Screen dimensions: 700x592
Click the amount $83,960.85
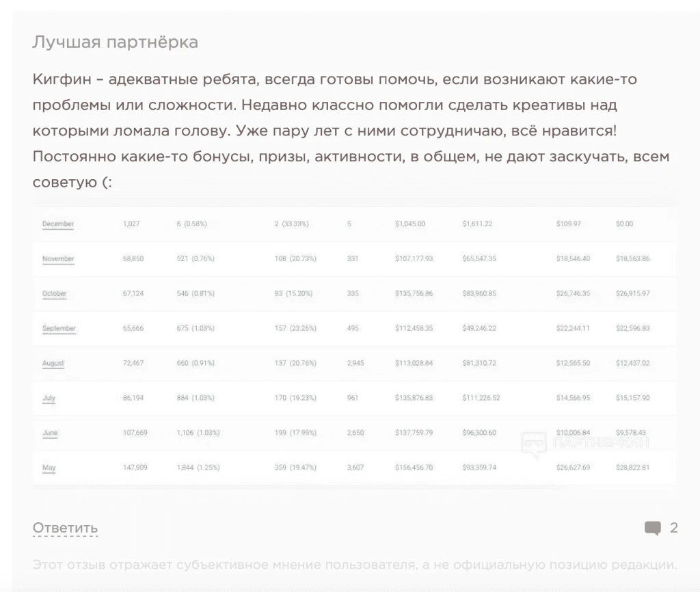[479, 293]
